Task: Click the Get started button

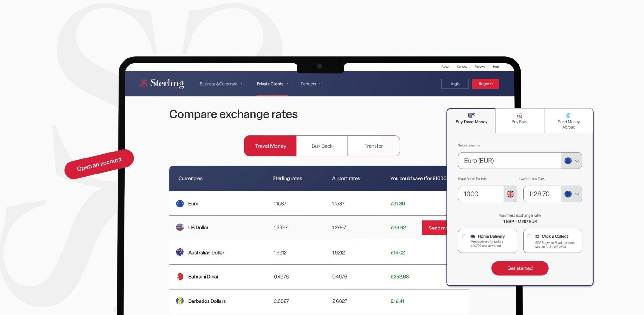Action: pos(520,268)
